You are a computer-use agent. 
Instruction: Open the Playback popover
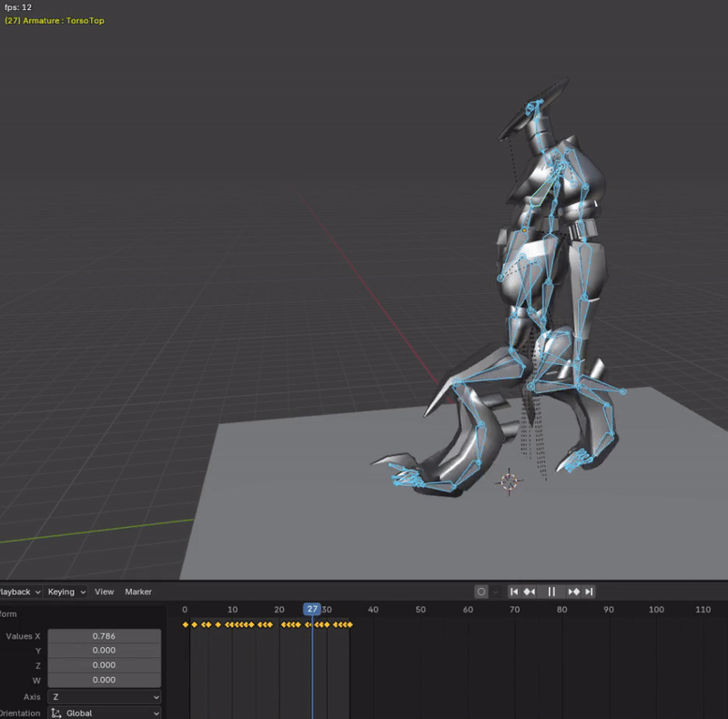20,592
